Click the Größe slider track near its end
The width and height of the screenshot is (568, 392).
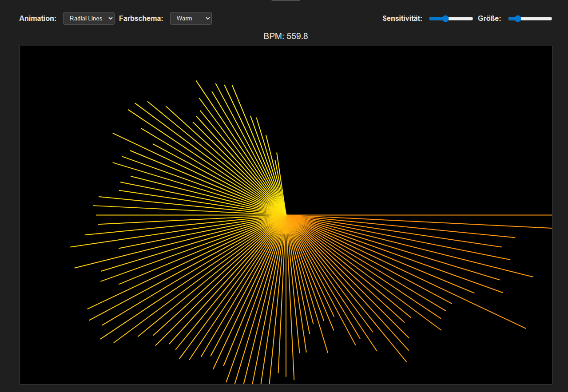(x=546, y=19)
